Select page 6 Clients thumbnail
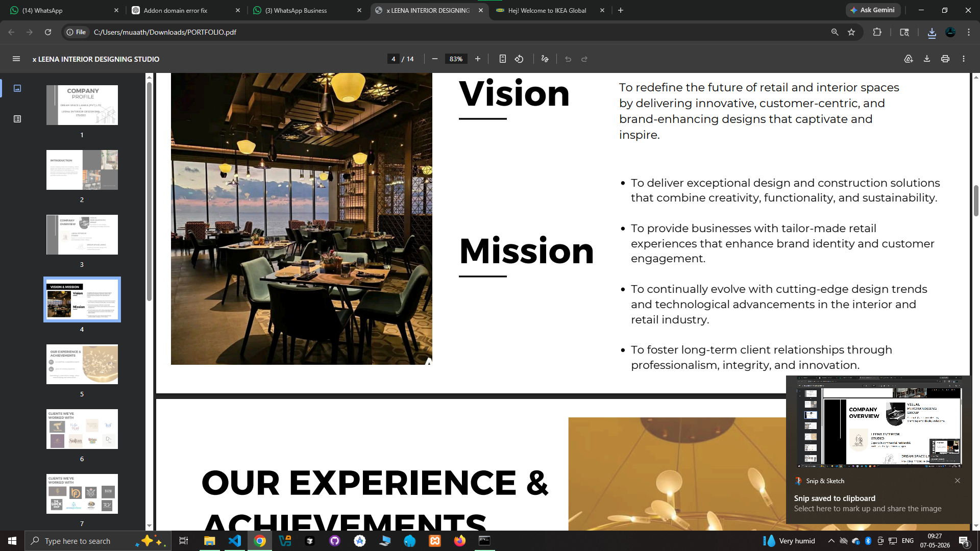 (x=82, y=429)
